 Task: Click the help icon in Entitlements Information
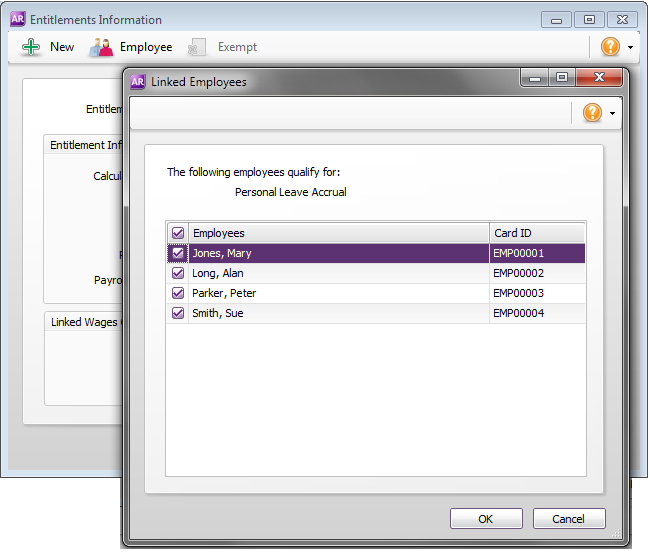click(610, 47)
